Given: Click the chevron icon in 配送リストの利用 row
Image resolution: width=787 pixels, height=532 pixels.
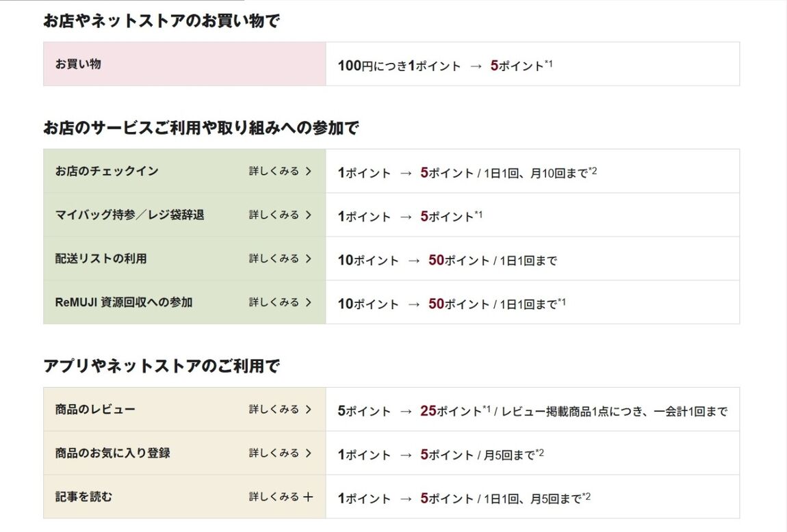Looking at the screenshot, I should 309,258.
